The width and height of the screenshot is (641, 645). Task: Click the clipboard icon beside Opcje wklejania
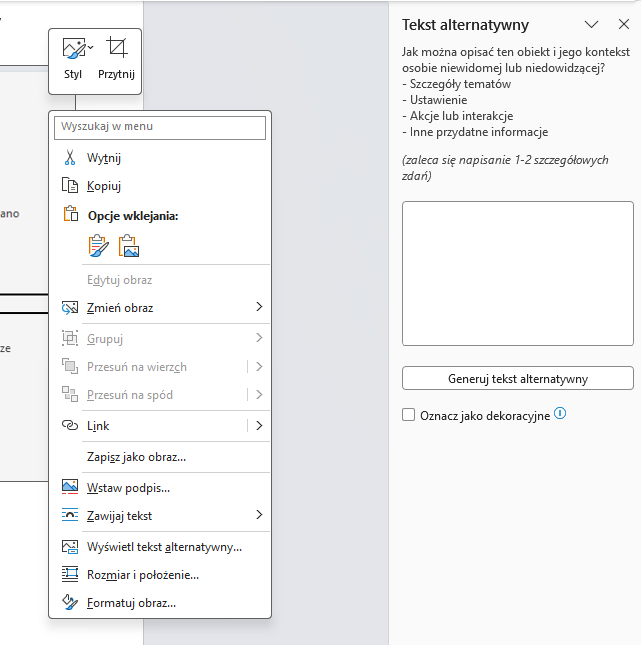(x=70, y=214)
